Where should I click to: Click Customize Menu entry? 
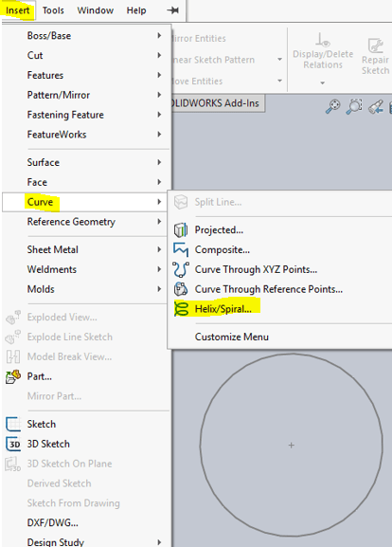(232, 337)
